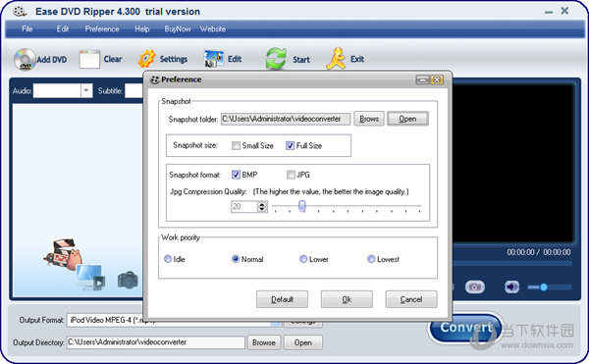
Task: Select the Lower work priority
Action: (x=303, y=259)
